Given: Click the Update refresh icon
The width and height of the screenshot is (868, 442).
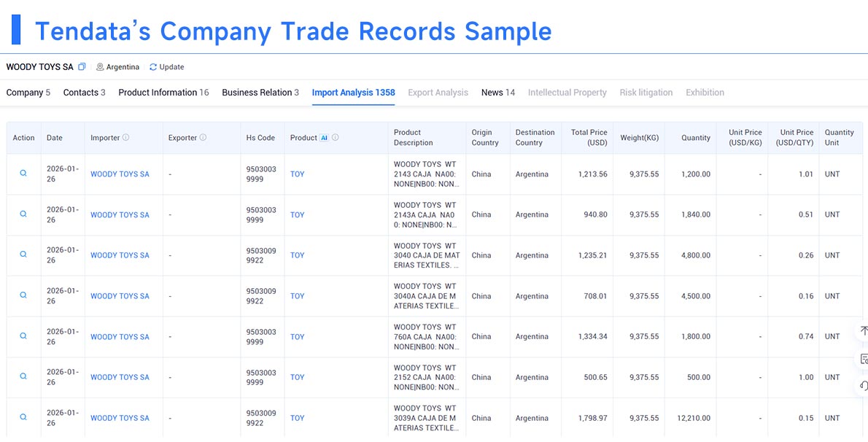Looking at the screenshot, I should [153, 67].
